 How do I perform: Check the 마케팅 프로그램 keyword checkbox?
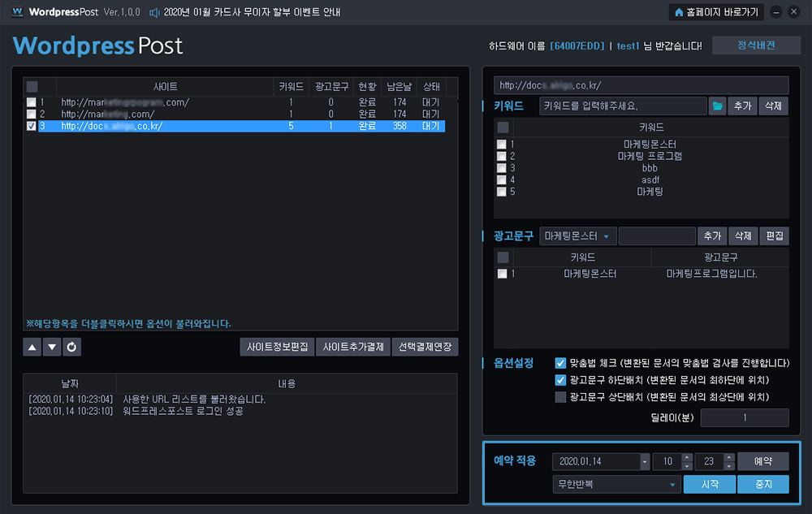[x=501, y=156]
